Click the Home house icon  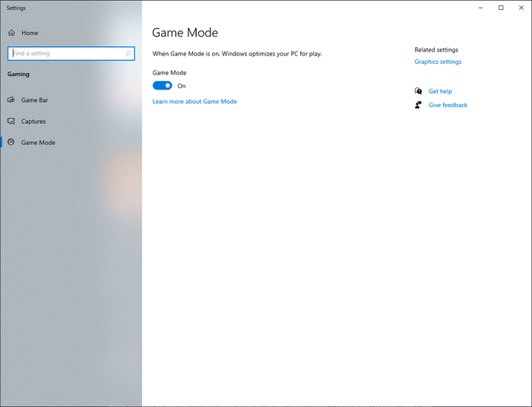tap(11, 33)
